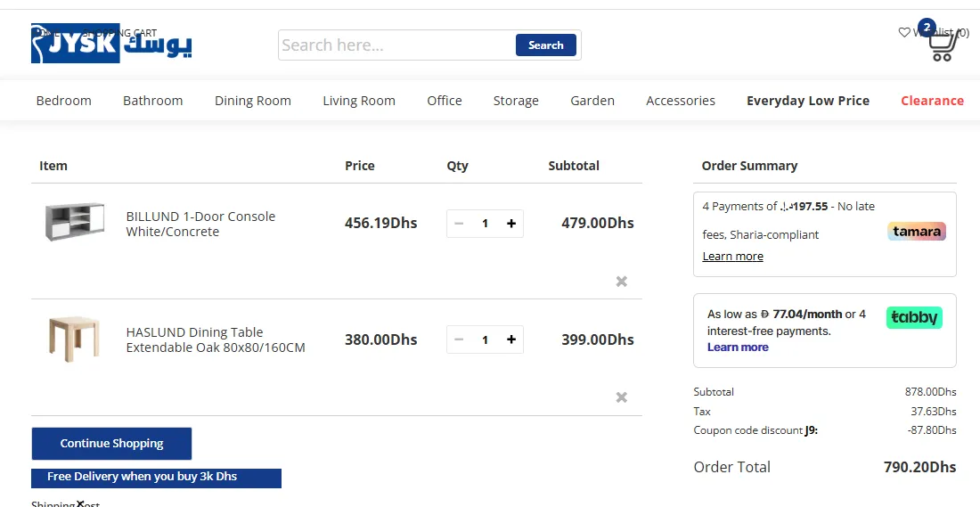The height and width of the screenshot is (507, 980).
Task: Click the 37.63Dhs tax value
Action: pyautogui.click(x=934, y=412)
